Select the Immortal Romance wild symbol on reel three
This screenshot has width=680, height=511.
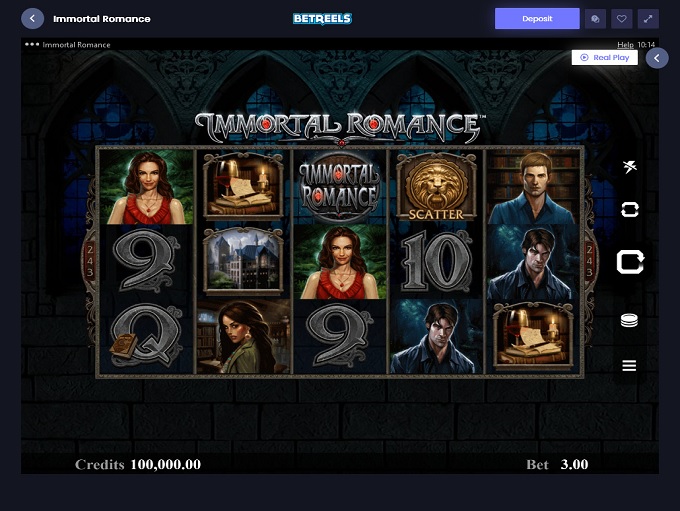pos(340,187)
